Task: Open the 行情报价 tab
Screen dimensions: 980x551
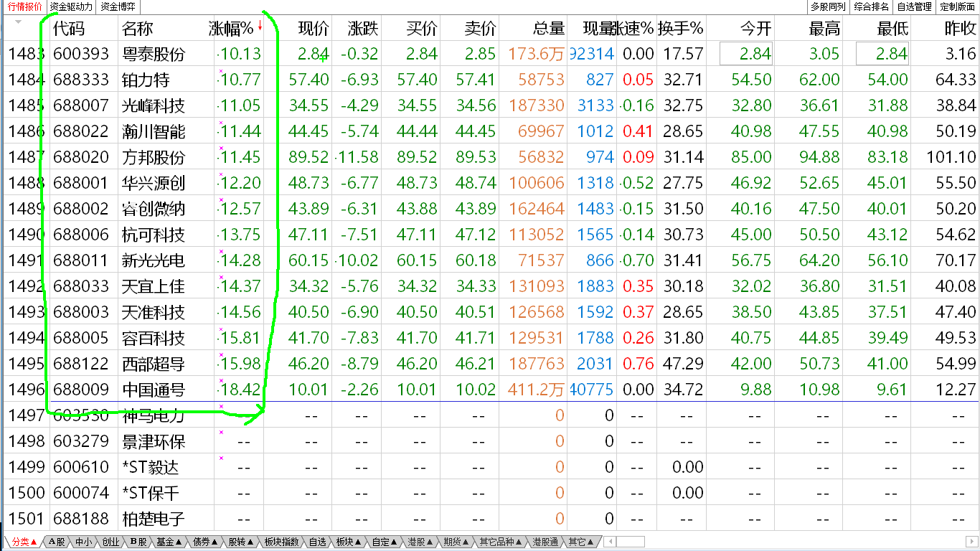Action: tap(25, 6)
